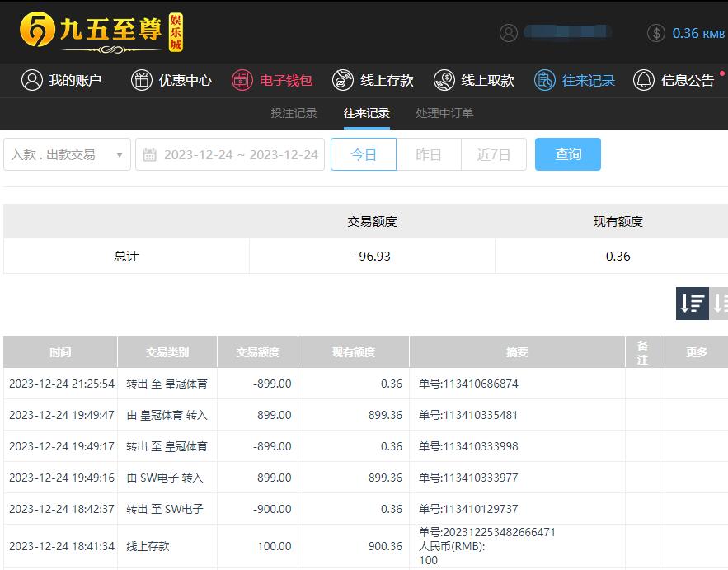728x570 pixels.
Task: Click the user profile avatar icon
Action: pyautogui.click(x=509, y=32)
